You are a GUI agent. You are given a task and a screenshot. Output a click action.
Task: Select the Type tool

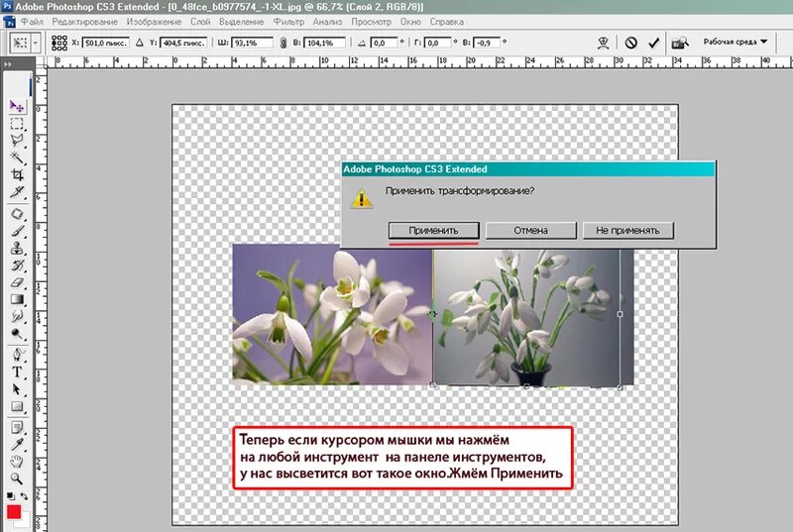(x=16, y=372)
